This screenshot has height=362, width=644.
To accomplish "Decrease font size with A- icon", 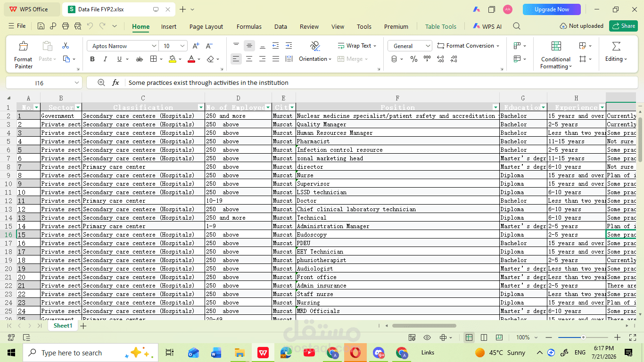I will (209, 46).
